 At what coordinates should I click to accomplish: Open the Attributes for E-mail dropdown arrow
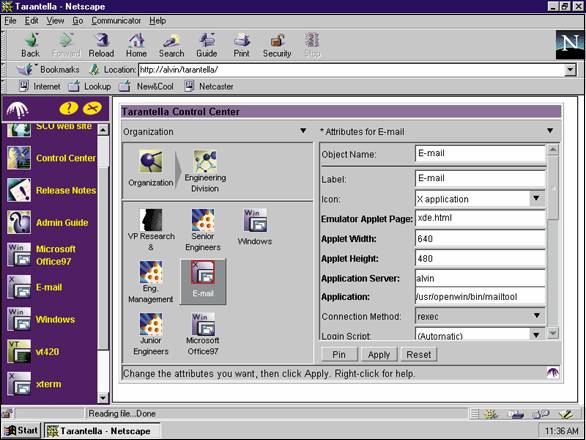coord(550,131)
